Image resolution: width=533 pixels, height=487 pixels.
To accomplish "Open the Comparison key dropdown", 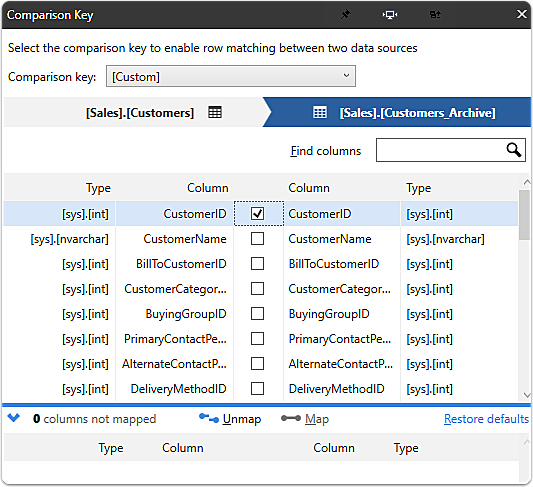I will [x=231, y=76].
